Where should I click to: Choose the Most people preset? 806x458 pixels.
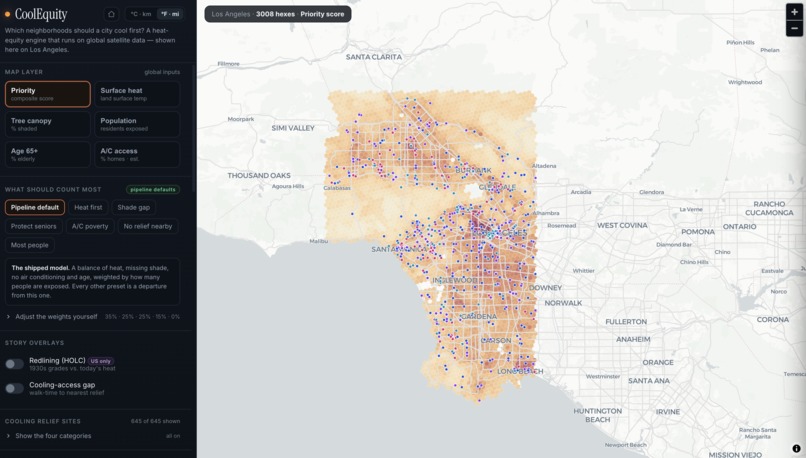[30, 245]
